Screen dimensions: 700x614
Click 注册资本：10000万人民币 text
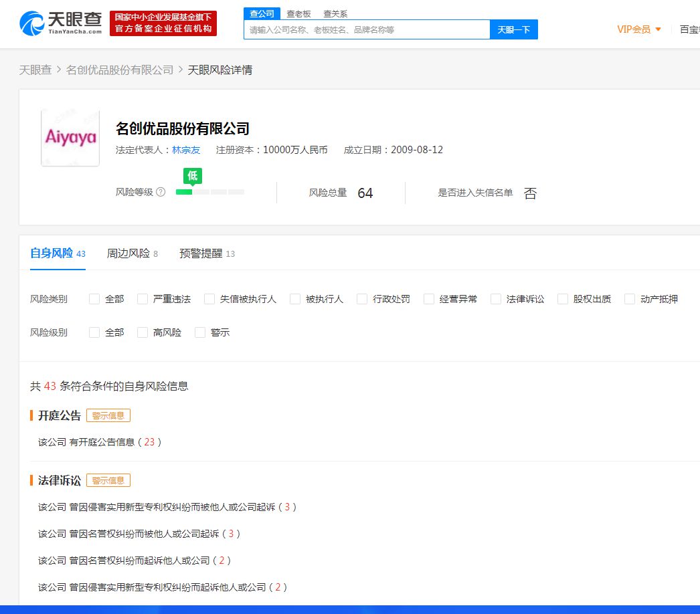click(272, 150)
